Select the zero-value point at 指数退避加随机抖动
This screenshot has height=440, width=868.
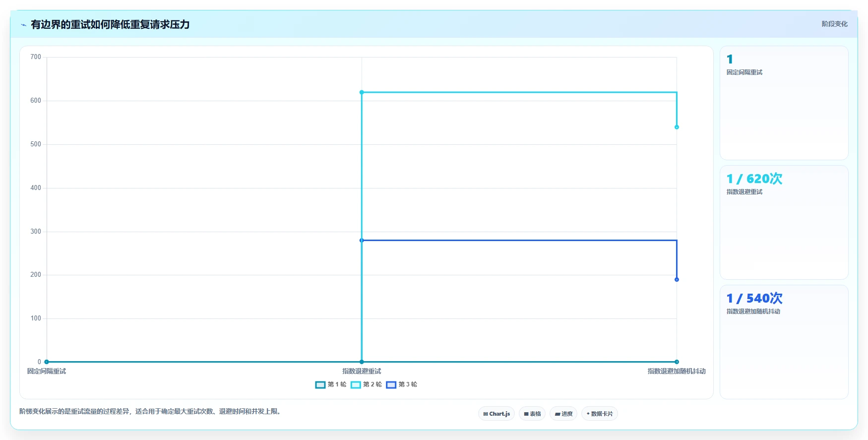tap(677, 362)
